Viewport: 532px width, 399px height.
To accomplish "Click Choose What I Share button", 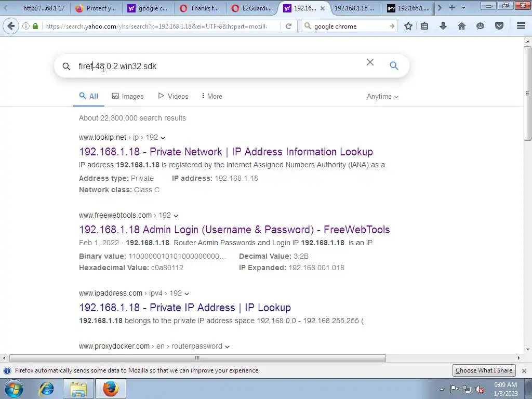I will [x=484, y=370].
